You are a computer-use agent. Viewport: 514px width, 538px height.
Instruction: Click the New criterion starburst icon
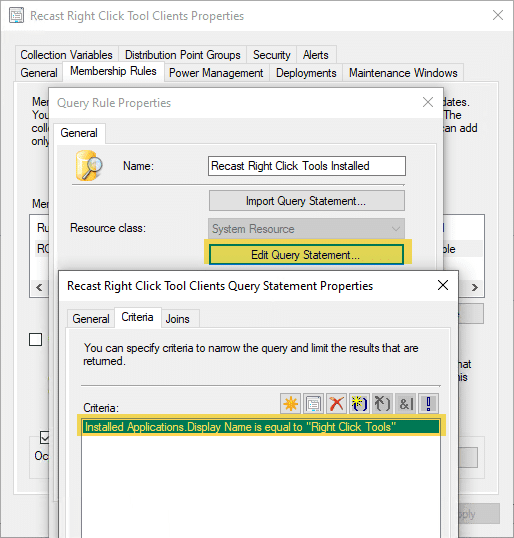pos(290,404)
